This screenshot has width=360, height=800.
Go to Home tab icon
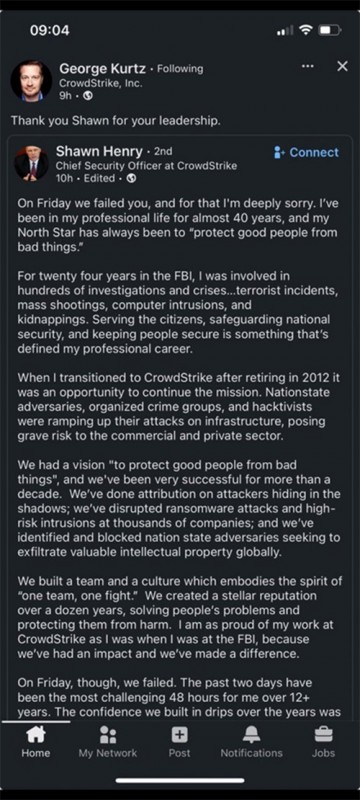[36, 734]
